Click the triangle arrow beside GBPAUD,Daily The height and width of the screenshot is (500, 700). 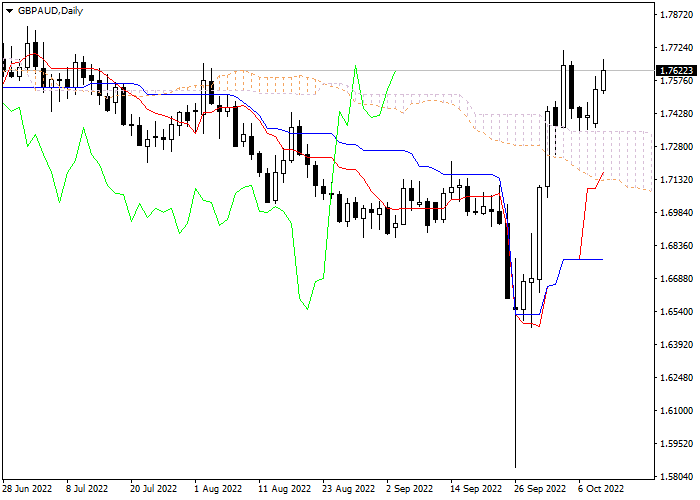9,9
